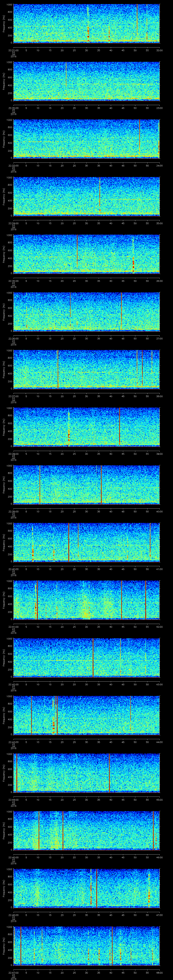Select the 22:37:00 start time label
Viewport: 173px width, 980px height.
pyautogui.click(x=14, y=396)
